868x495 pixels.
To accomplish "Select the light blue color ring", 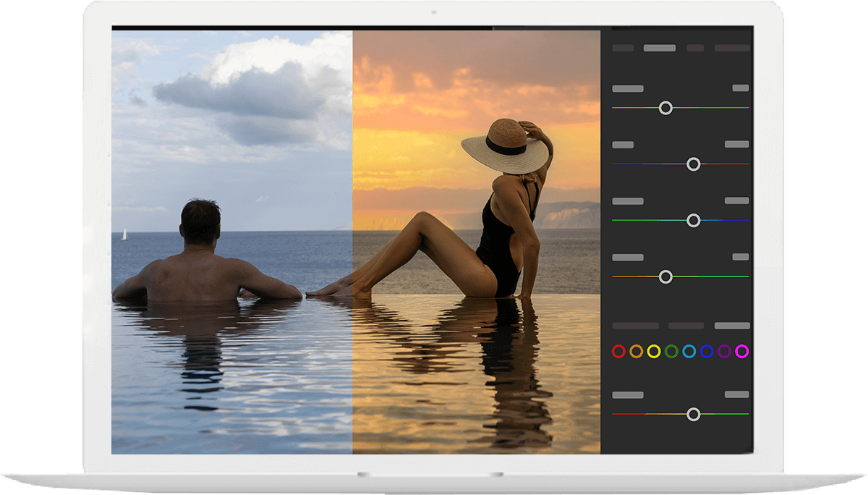I will tap(689, 352).
